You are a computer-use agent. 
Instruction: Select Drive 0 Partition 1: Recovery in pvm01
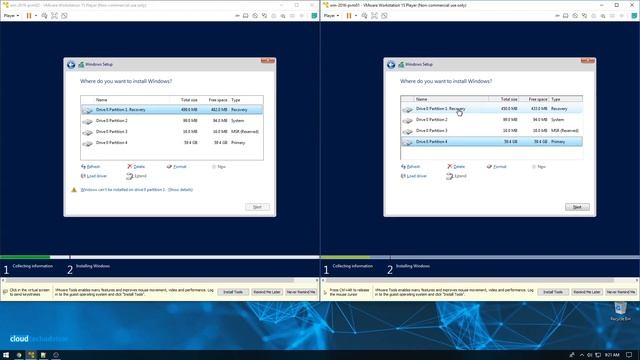[492, 109]
